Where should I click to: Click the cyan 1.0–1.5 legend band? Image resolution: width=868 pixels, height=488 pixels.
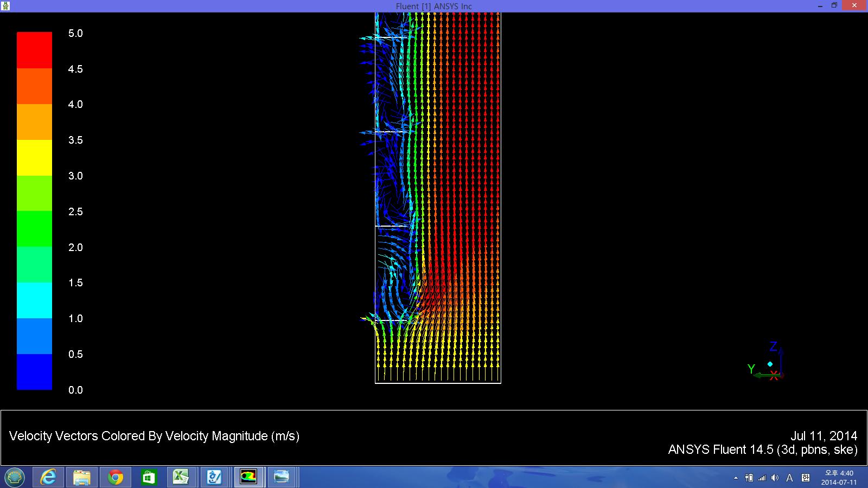click(34, 300)
